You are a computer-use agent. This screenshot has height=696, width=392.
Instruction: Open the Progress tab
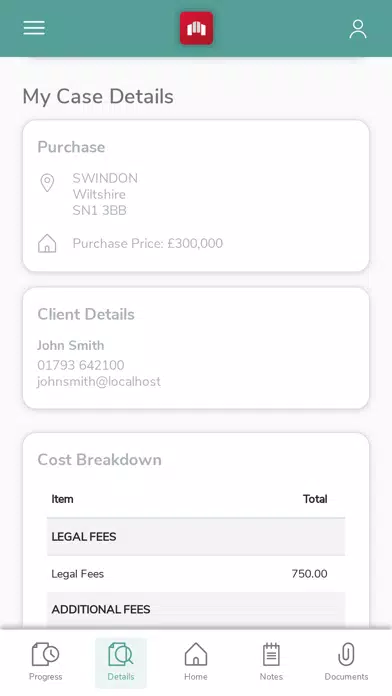point(45,661)
